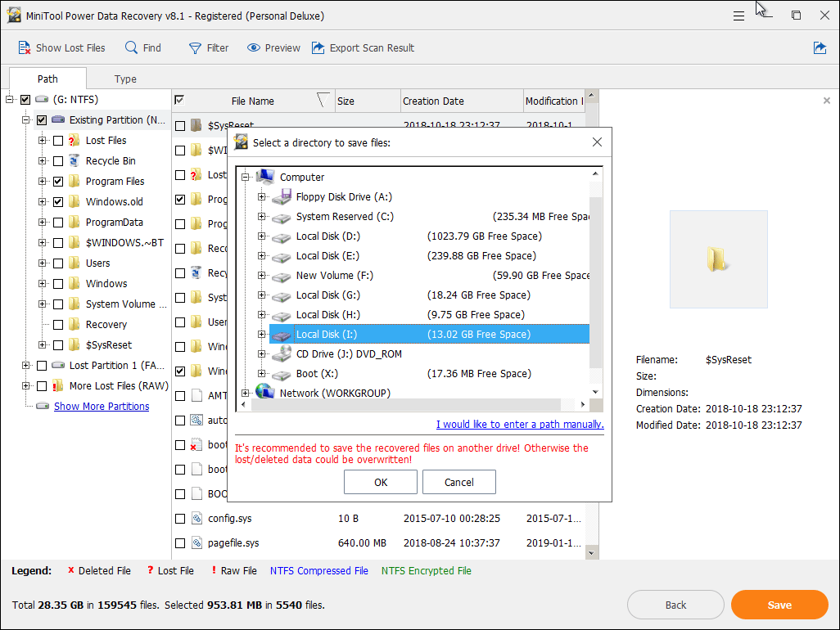840x630 pixels.
Task: Click the Export Scan Result icon
Action: pos(318,47)
